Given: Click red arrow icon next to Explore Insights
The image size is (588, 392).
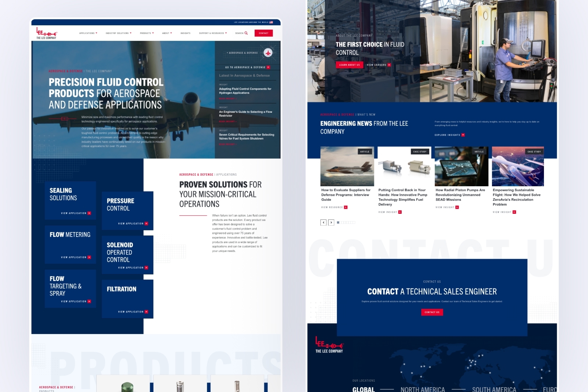Looking at the screenshot, I should pos(463,135).
